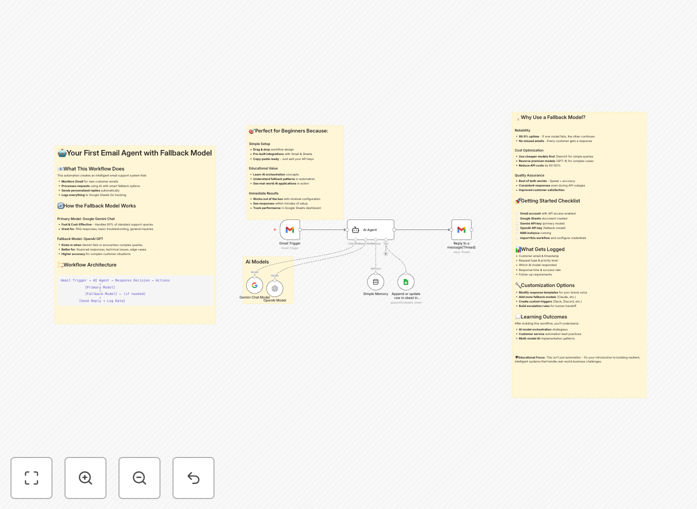Click the 'What Gets Logged' heading

point(543,249)
